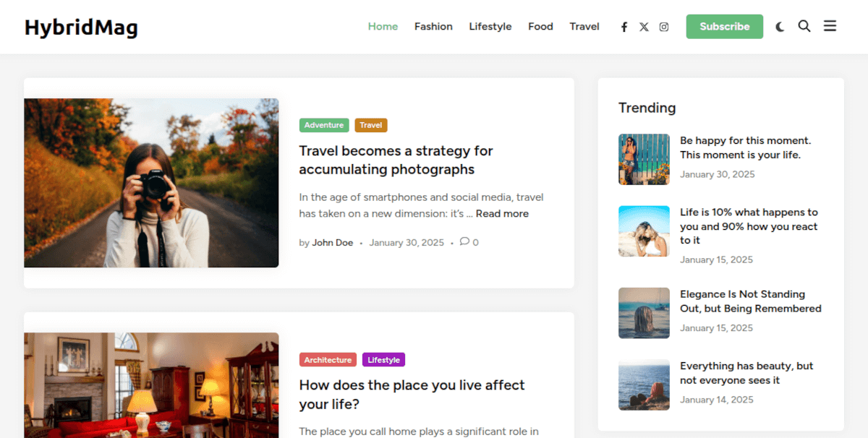The width and height of the screenshot is (868, 438).
Task: Open trending thumbnail for 'Be happy for this moment'
Action: [644, 159]
